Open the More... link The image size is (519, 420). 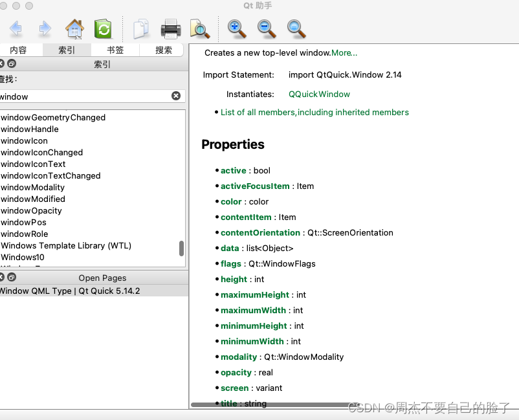(344, 52)
